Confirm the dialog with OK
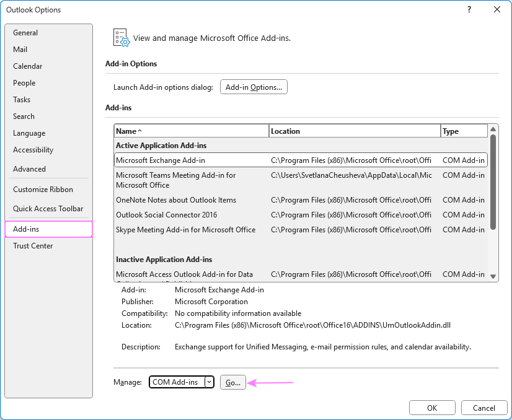 432,408
